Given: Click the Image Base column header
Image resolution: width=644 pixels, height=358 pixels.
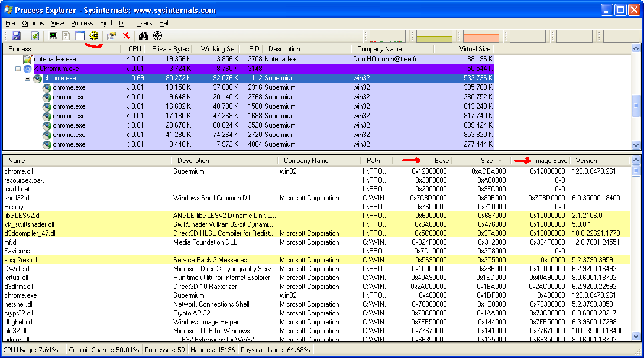Looking at the screenshot, I should tap(550, 161).
